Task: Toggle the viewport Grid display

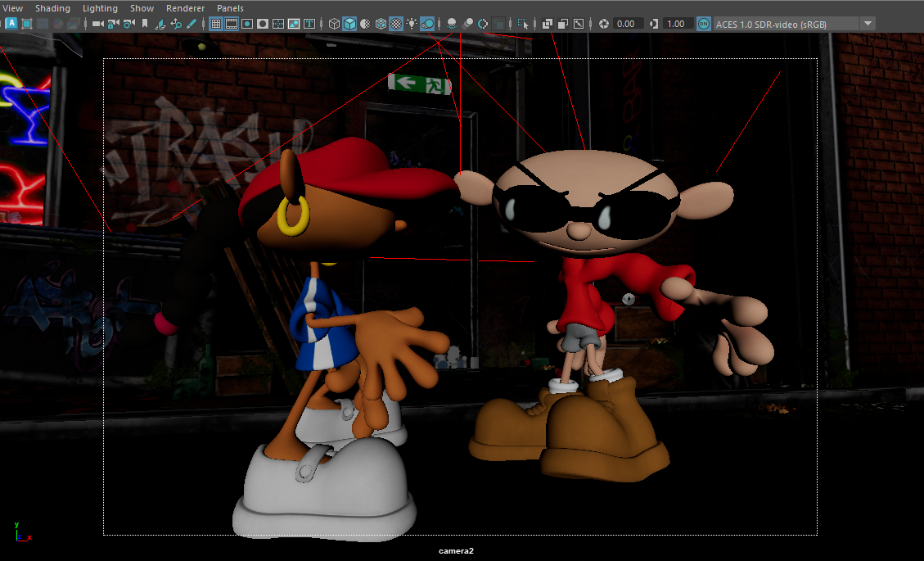Action: click(216, 24)
